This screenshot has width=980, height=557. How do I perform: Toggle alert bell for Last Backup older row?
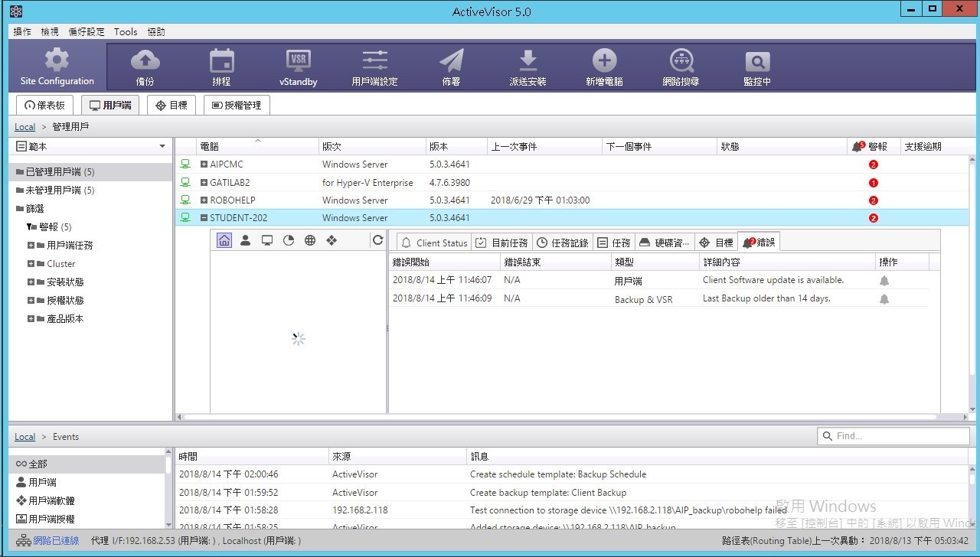tap(884, 299)
